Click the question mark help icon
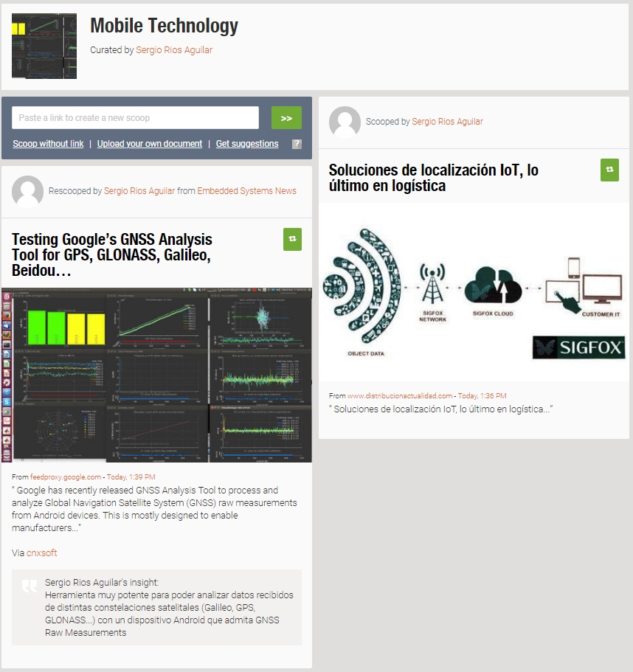 [x=297, y=144]
